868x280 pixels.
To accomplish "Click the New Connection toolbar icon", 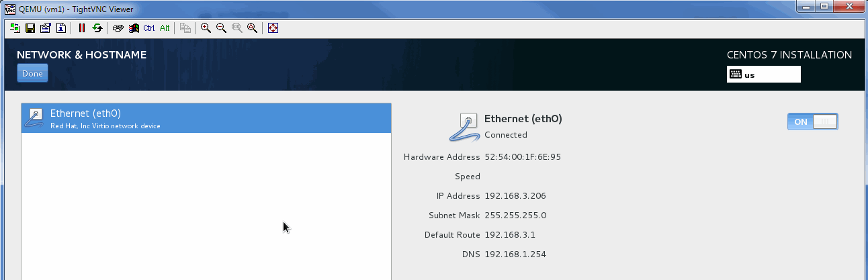I will pos(16,28).
